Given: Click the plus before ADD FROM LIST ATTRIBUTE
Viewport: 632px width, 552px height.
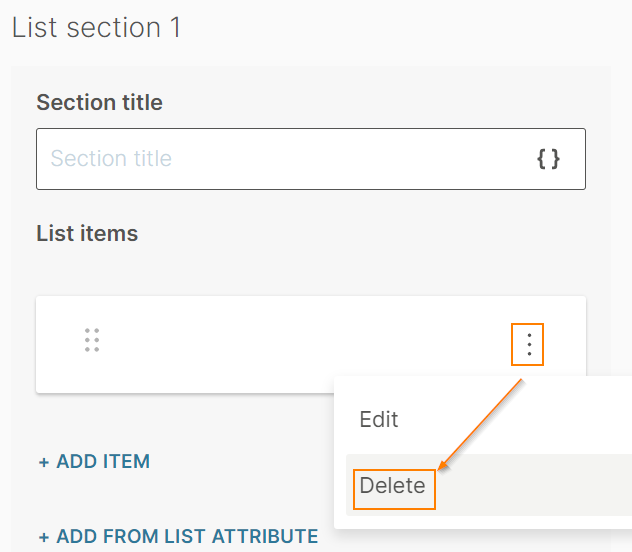Looking at the screenshot, I should click(44, 537).
